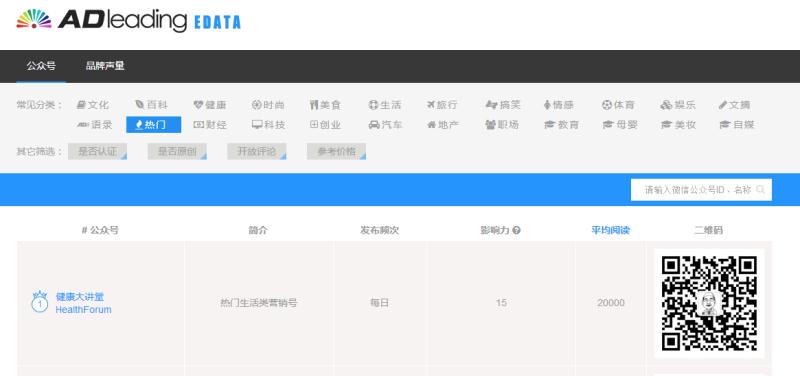800x376 pixels.
Task: Expand the 是否原创 filter
Action: 177,152
